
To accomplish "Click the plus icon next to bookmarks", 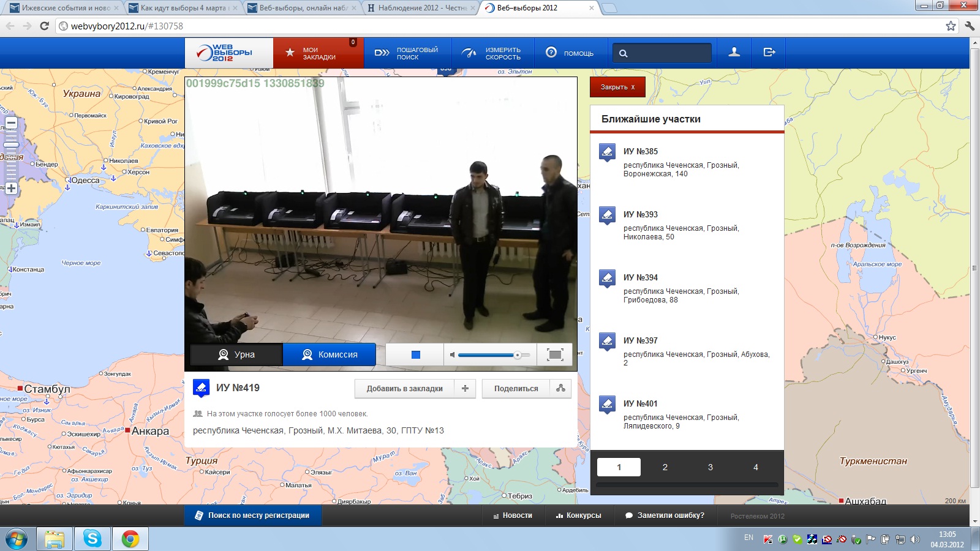I will click(x=465, y=388).
